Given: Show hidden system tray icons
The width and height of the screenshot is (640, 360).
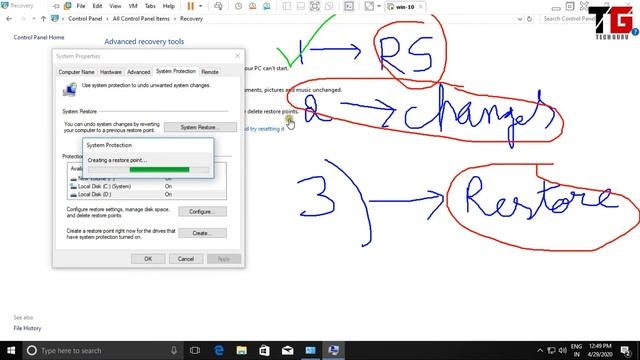Looking at the screenshot, I should 540,351.
